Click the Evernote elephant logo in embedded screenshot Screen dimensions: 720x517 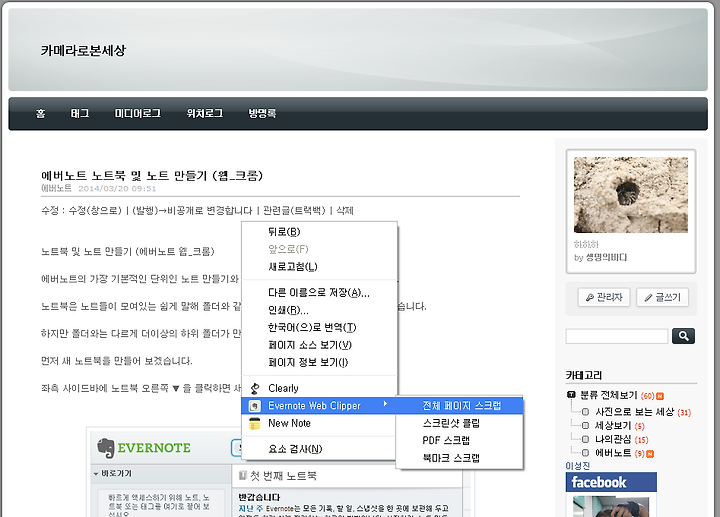pyautogui.click(x=106, y=448)
